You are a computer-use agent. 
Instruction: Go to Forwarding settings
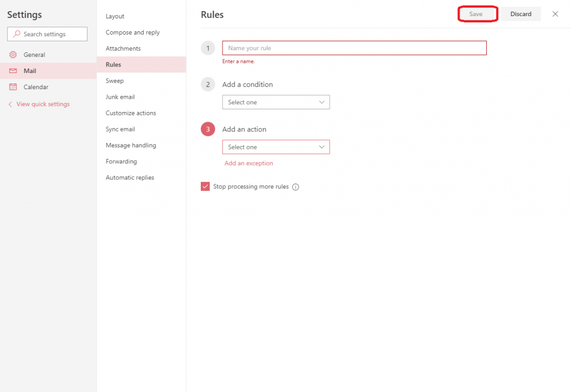[x=141, y=161]
